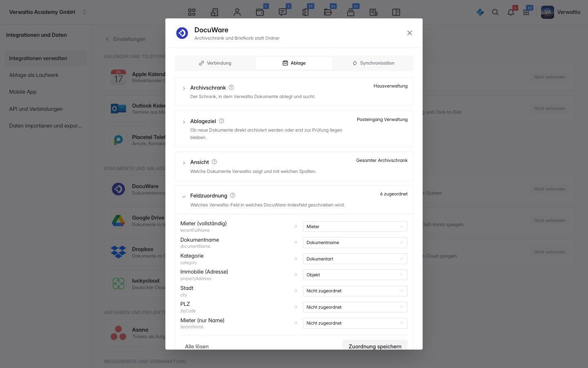Open the Verwaltio Academy GmbH organization switcher

click(48, 12)
